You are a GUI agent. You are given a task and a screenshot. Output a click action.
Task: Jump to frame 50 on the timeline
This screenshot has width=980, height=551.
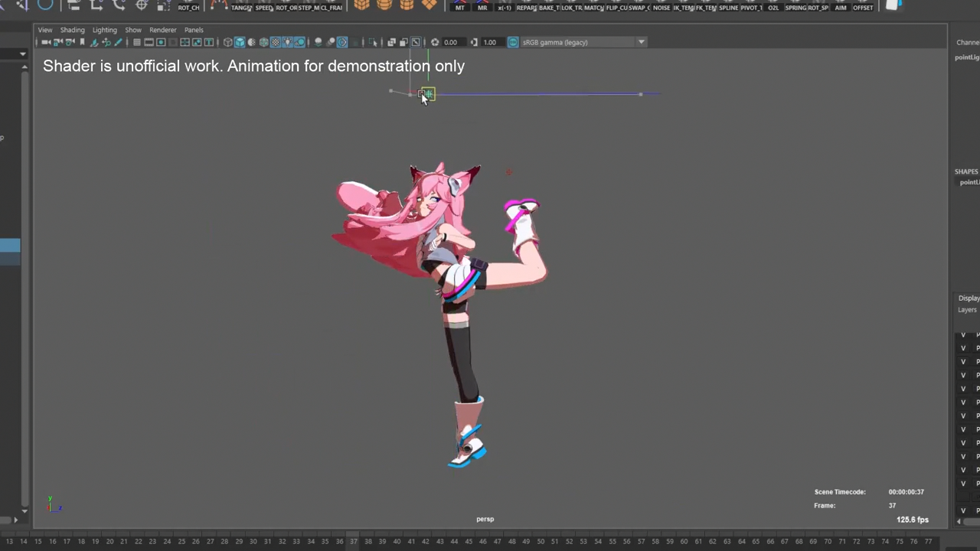pos(540,541)
